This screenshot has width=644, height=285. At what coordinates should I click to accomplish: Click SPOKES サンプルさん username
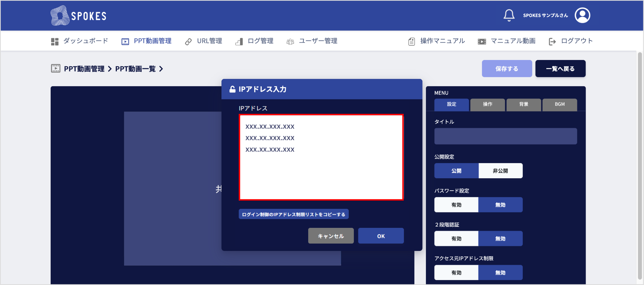pos(545,15)
